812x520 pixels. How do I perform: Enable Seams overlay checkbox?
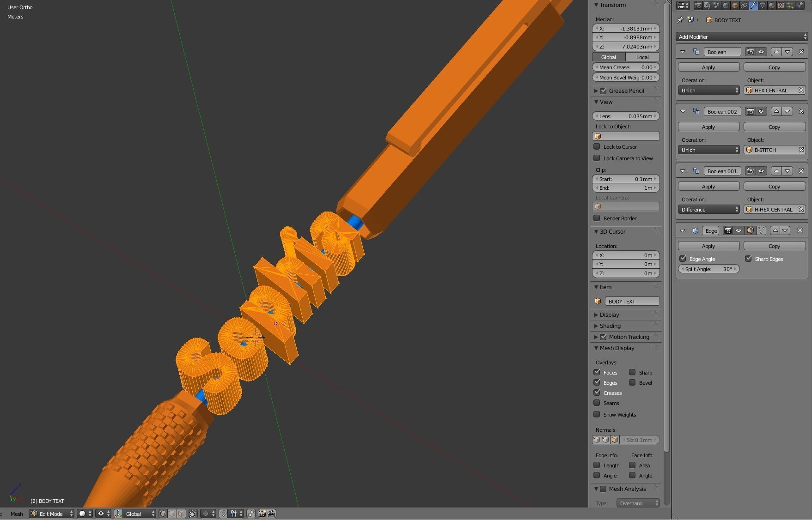[597, 403]
